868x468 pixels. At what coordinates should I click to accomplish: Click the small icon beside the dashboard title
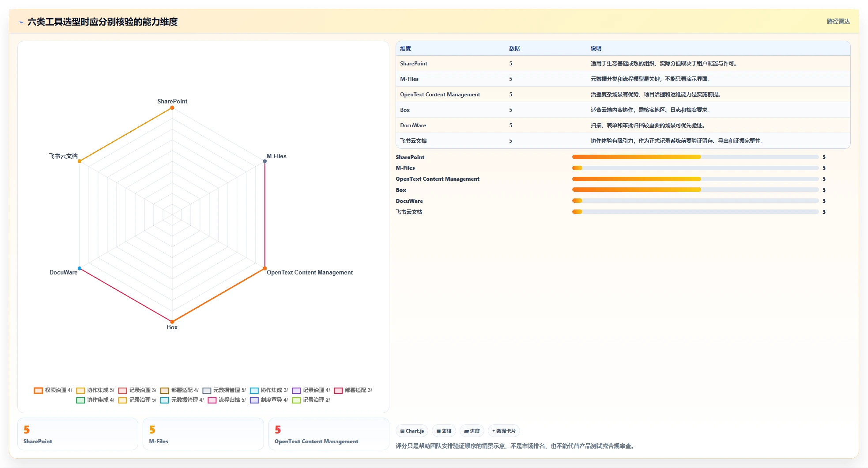click(21, 22)
